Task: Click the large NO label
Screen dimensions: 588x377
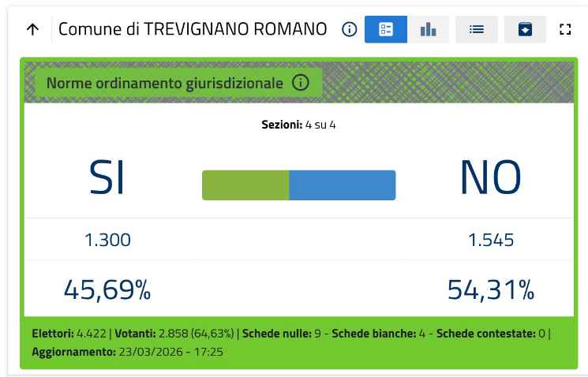Action: [490, 178]
